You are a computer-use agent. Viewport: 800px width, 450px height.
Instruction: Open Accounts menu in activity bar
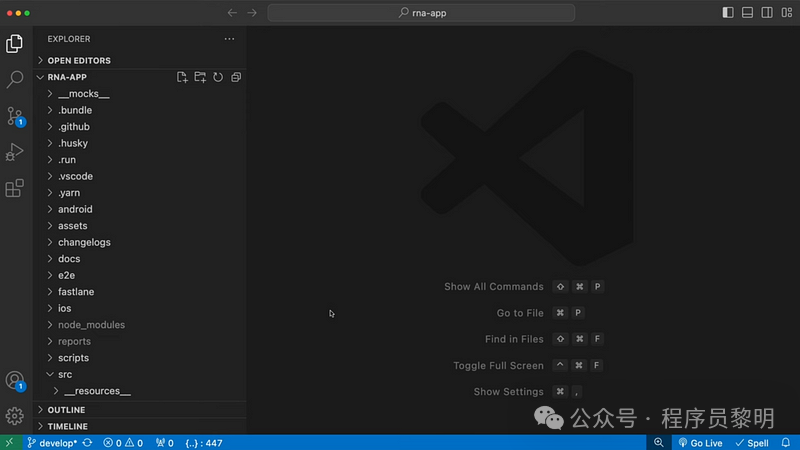point(14,381)
